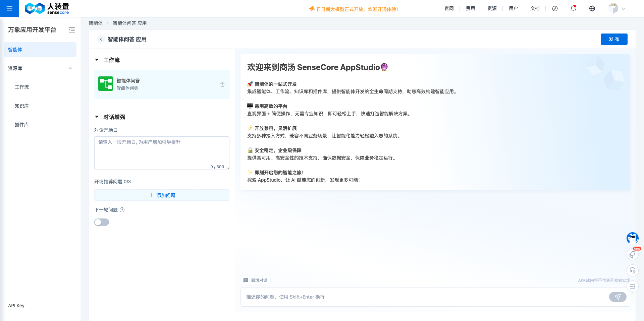Screen dimensions: 644x321
Task: Click the user avatar in header
Action: (613, 8)
